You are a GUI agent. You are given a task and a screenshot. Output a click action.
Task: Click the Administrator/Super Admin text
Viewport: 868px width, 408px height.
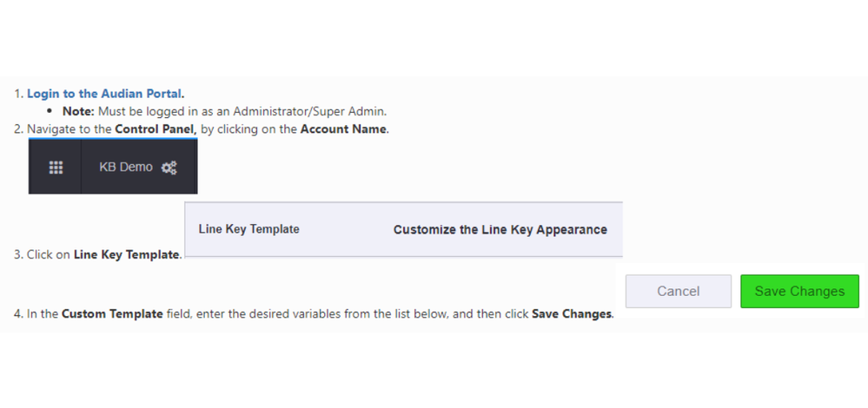[x=308, y=111]
